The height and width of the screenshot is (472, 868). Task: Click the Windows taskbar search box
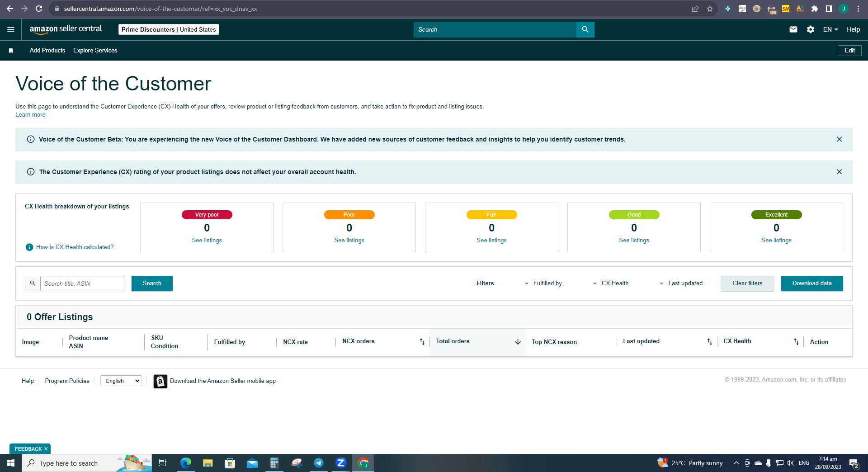tap(87, 463)
